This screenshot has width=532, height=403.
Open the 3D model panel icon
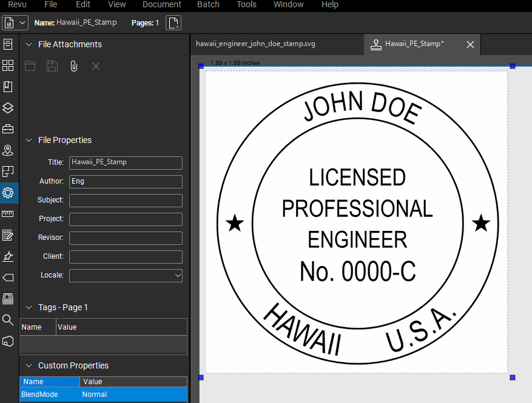[8, 341]
